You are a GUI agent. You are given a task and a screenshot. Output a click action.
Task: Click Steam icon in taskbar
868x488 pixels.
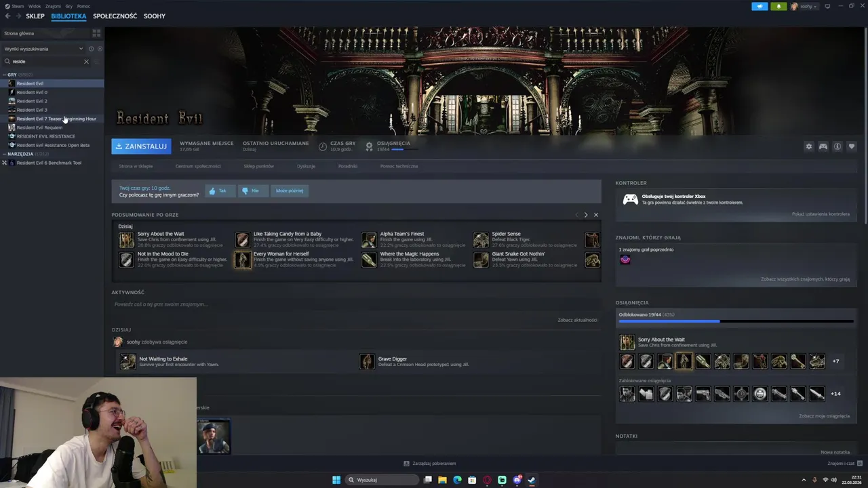[x=532, y=480]
